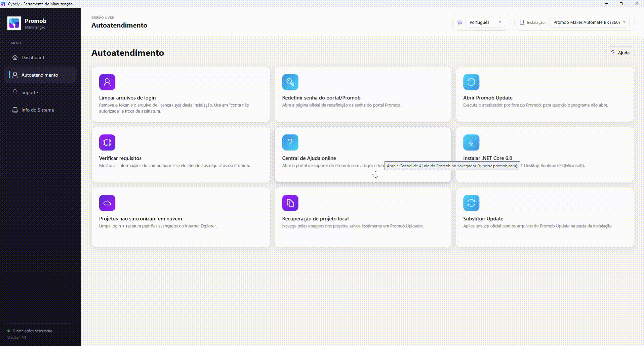Click the download icon for Instalar .NET Core

point(471,142)
